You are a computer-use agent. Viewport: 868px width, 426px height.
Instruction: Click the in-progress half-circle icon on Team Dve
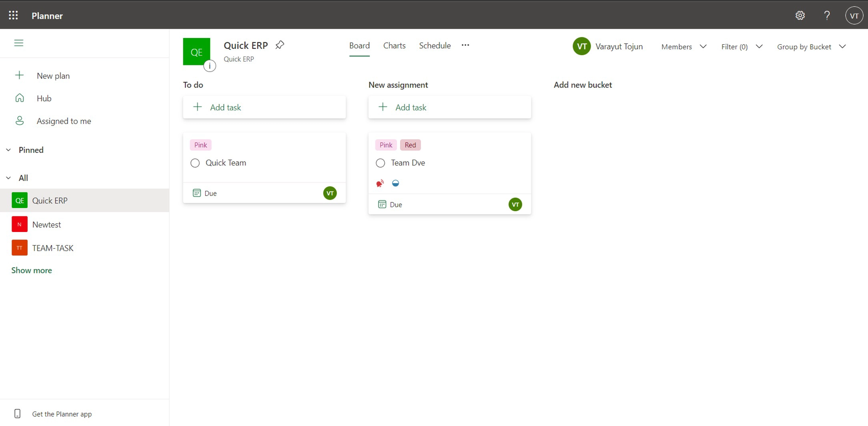pyautogui.click(x=395, y=183)
